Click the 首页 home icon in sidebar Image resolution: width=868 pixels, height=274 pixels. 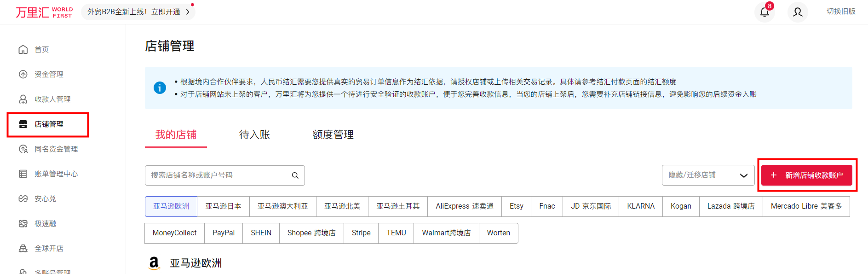tap(23, 49)
